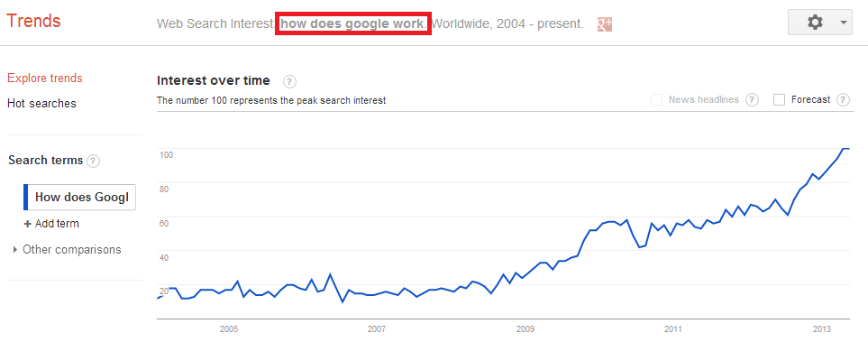This screenshot has height=342, width=868.
Task: Click the blue color bar on search term
Action: pos(25,198)
